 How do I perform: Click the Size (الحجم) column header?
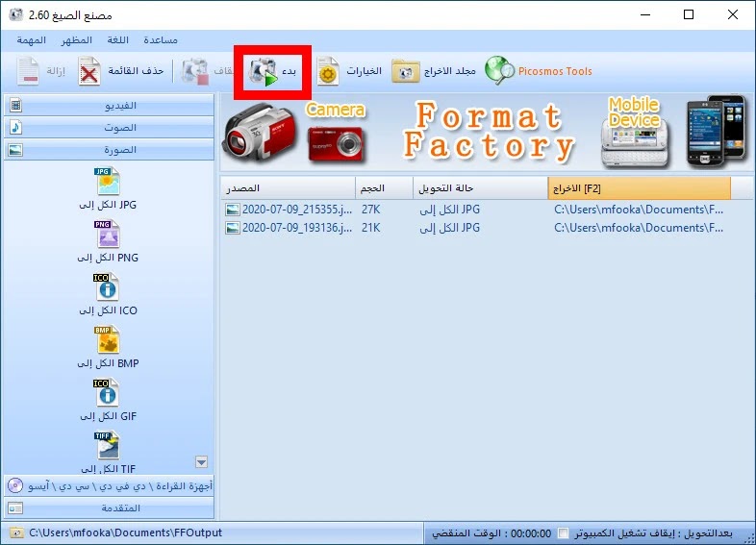pos(385,188)
